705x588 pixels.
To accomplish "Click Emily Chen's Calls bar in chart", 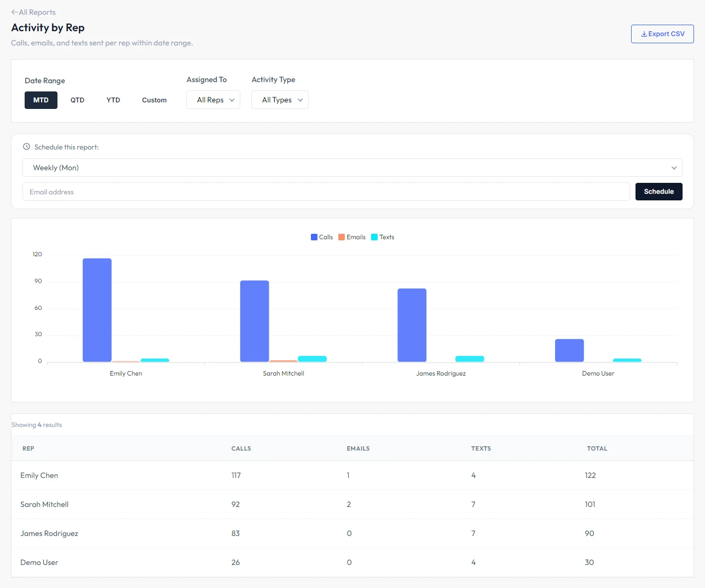I will pos(97,310).
